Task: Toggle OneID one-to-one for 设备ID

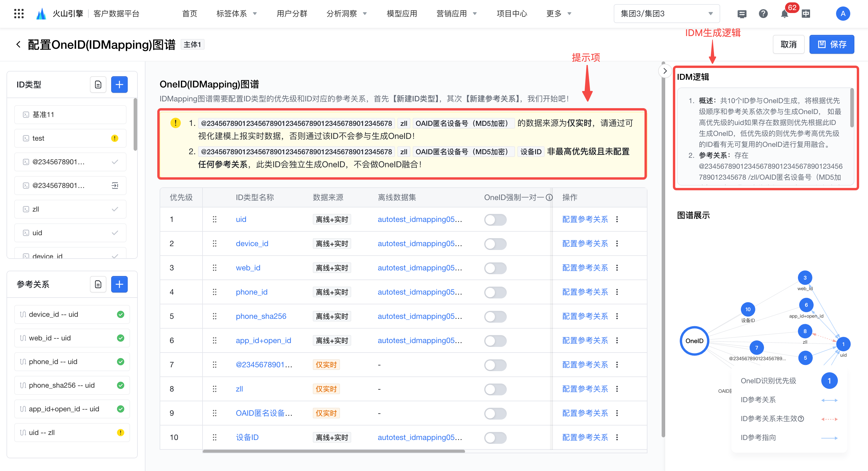Action: pos(495,438)
